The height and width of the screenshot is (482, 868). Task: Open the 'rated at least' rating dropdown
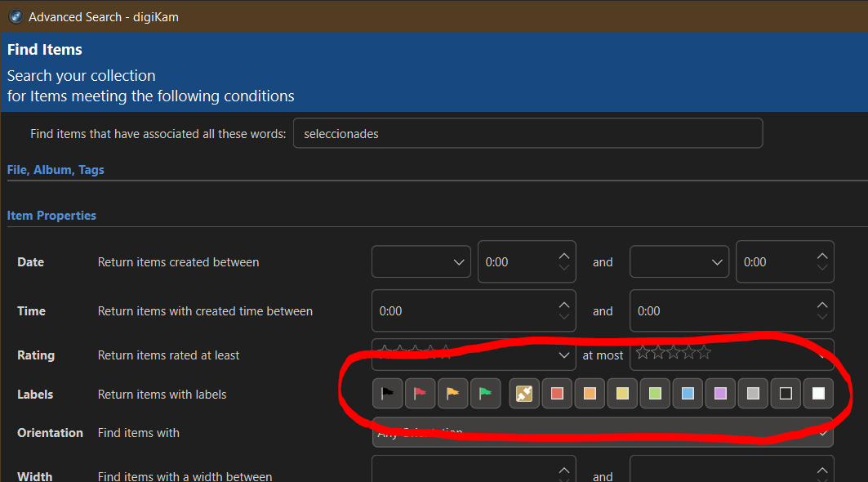point(474,355)
